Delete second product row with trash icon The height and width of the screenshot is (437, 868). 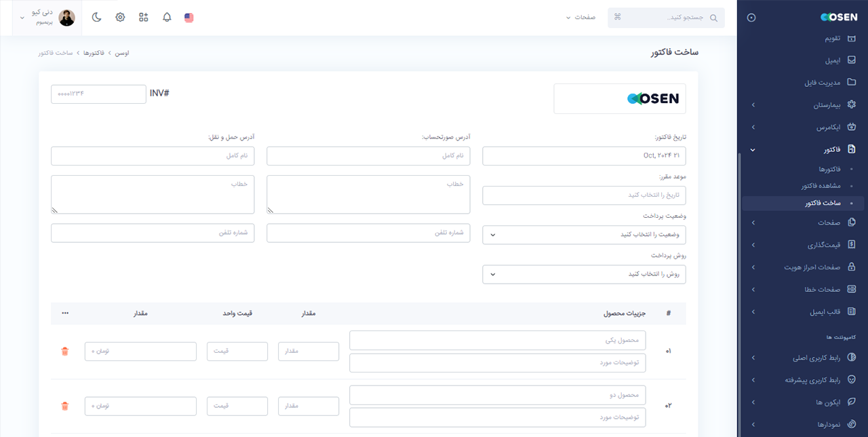[64, 405]
